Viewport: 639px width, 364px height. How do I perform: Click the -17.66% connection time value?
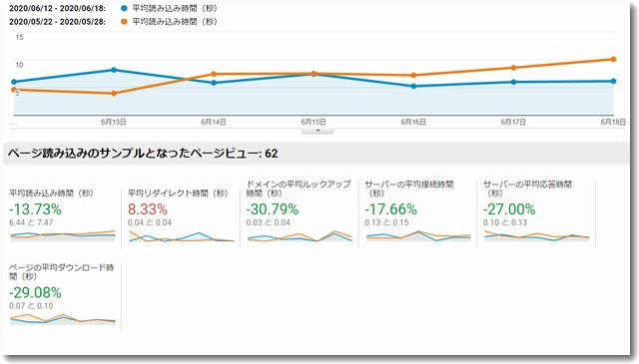click(x=390, y=209)
